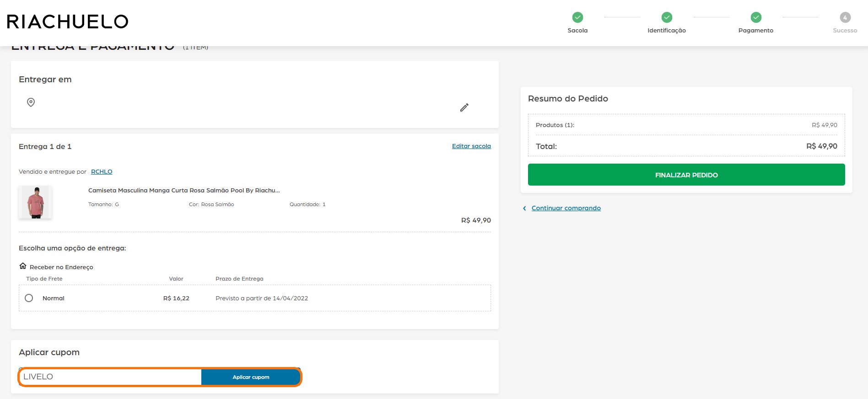Viewport: 868px width, 399px height.
Task: Click the pencil icon to edit the address
Action: pyautogui.click(x=464, y=107)
